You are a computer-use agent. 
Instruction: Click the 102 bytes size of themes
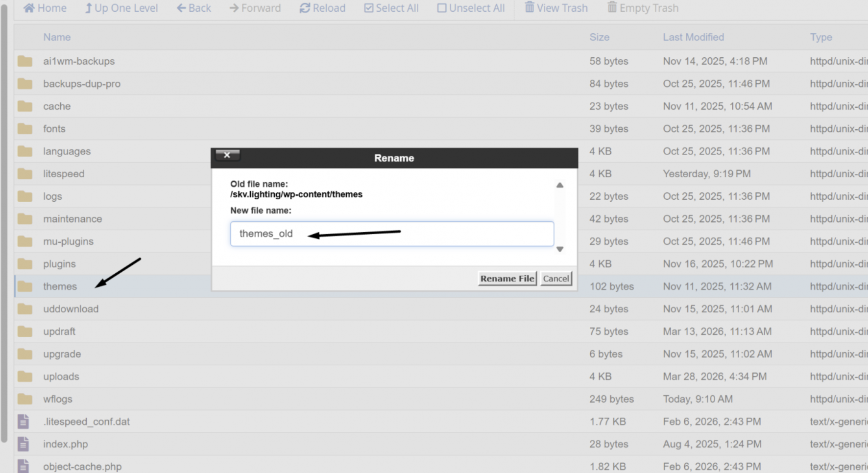coord(612,286)
